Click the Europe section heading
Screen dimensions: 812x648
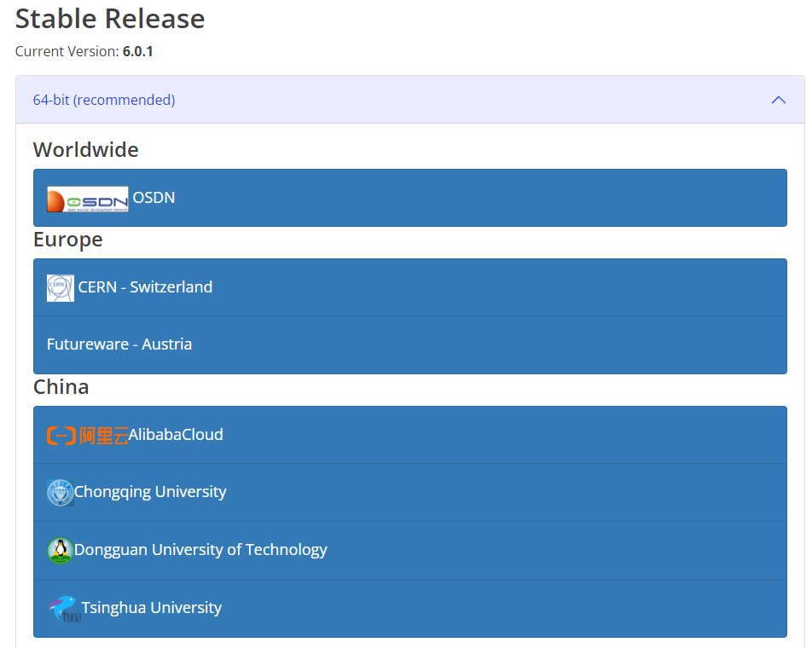click(x=67, y=240)
